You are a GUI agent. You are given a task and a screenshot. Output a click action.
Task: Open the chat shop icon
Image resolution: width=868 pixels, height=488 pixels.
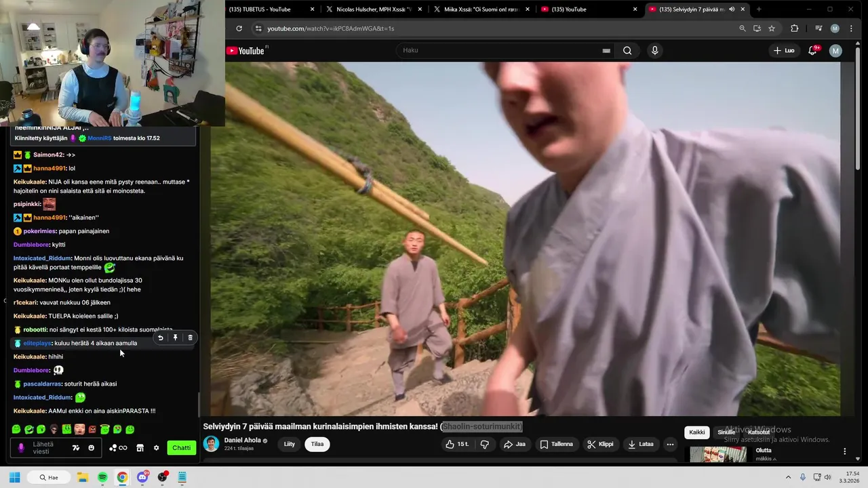[140, 448]
